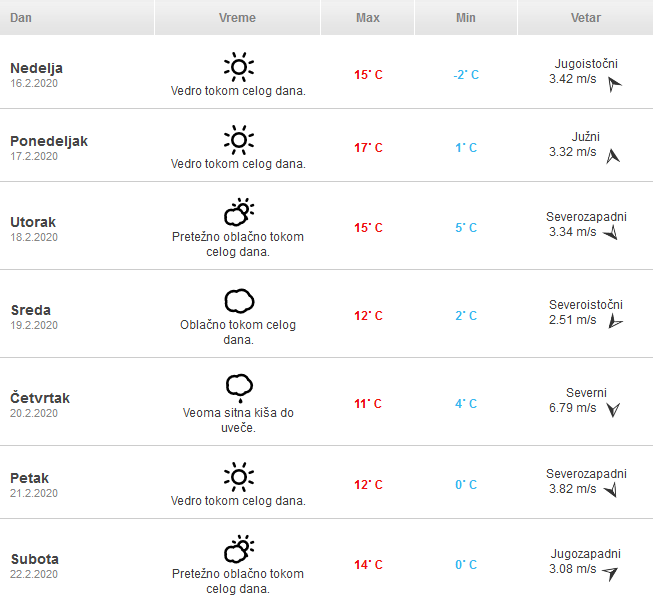This screenshot has height=600, width=653.
Task: Click the drizzle cloud icon for Četvrtak
Action: [238, 387]
